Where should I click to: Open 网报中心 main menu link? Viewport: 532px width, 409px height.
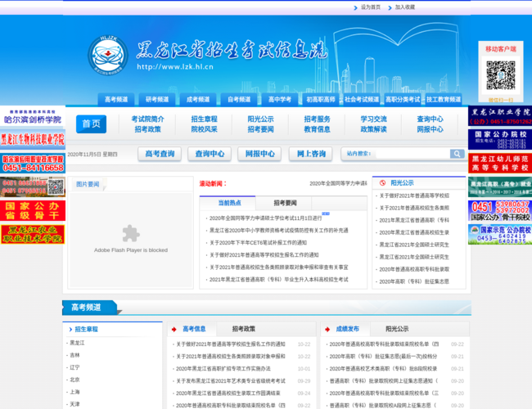[x=430, y=129]
